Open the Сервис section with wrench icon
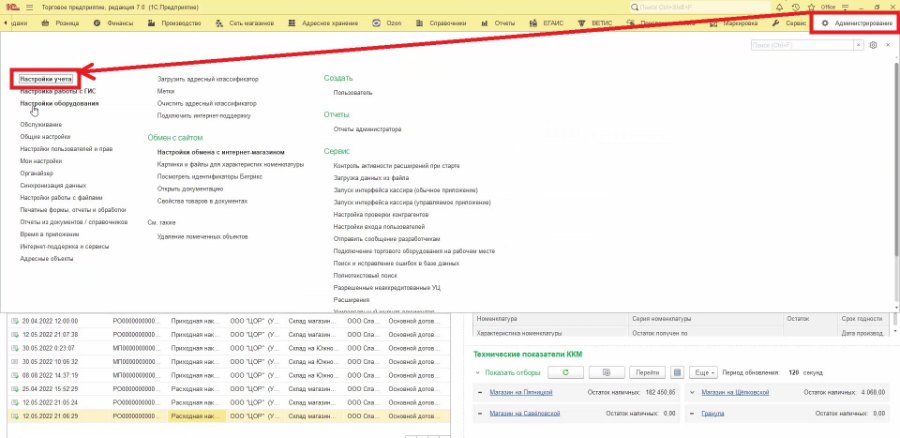 point(789,24)
